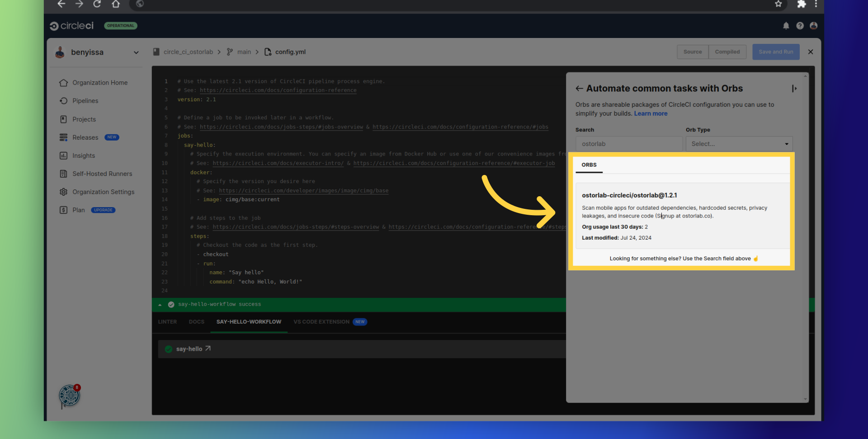Click the back arrow in Orbs panel
Image resolution: width=868 pixels, height=439 pixels.
tap(579, 89)
